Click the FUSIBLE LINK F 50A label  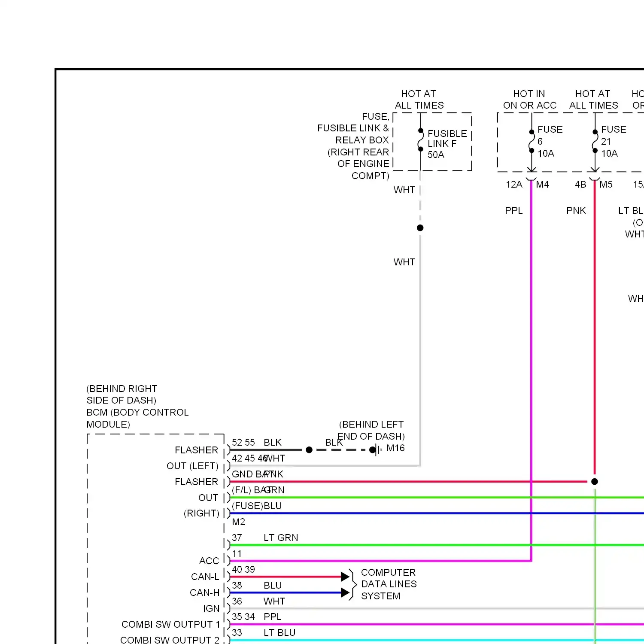447,144
